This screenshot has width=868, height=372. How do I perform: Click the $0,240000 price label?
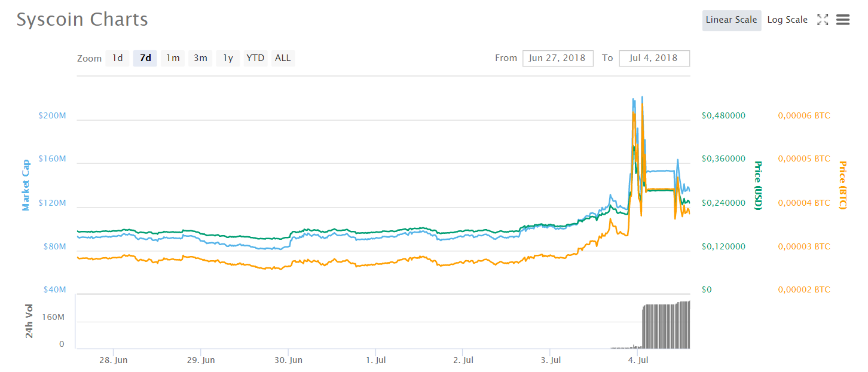723,203
